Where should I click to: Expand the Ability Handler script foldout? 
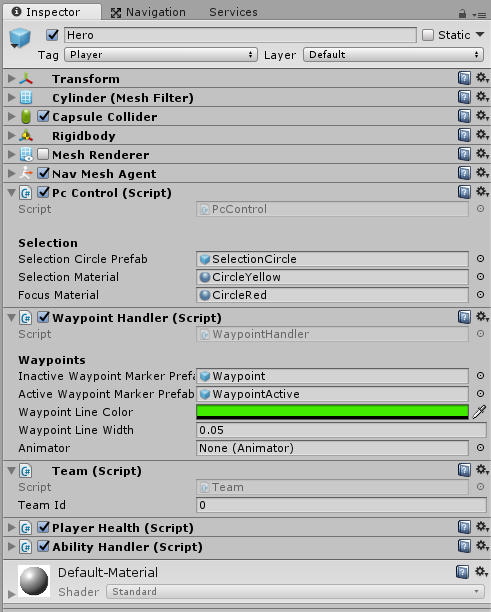[x=11, y=546]
